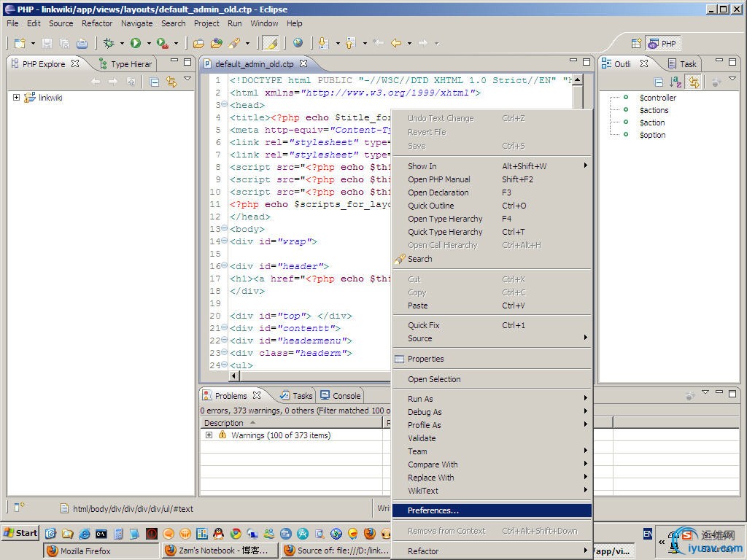Click the Previous Annotation up-arrow icon
The width and height of the screenshot is (747, 560).
(x=350, y=43)
